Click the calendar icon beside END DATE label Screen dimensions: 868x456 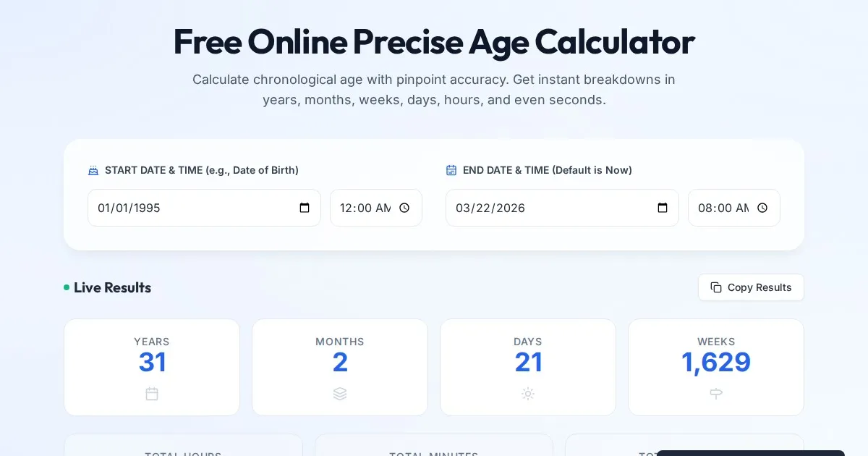point(451,171)
